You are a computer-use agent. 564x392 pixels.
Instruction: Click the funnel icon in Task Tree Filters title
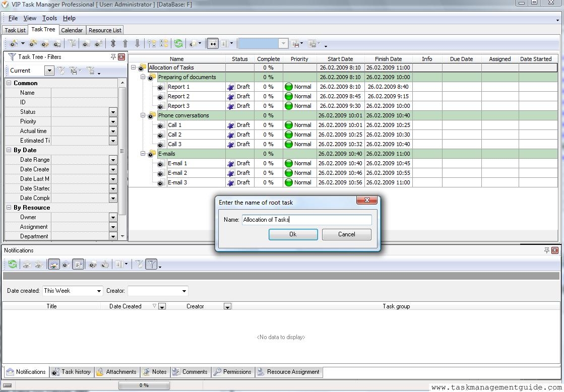[12, 57]
